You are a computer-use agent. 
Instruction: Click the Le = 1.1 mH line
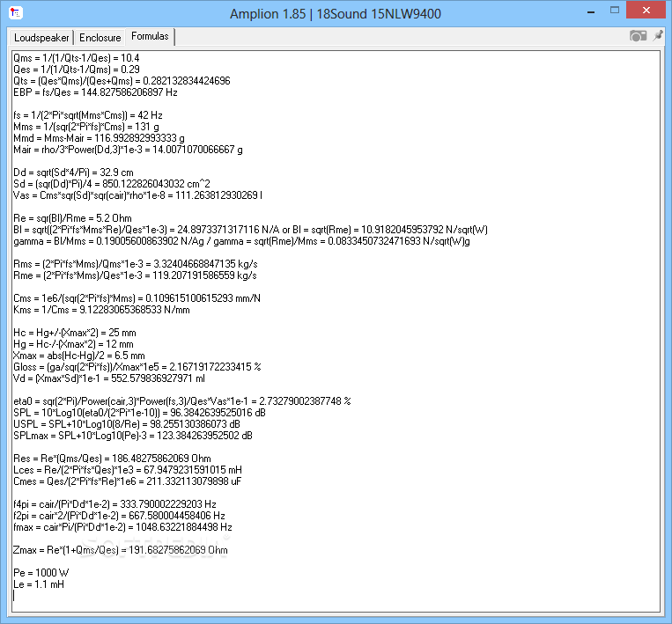39,584
